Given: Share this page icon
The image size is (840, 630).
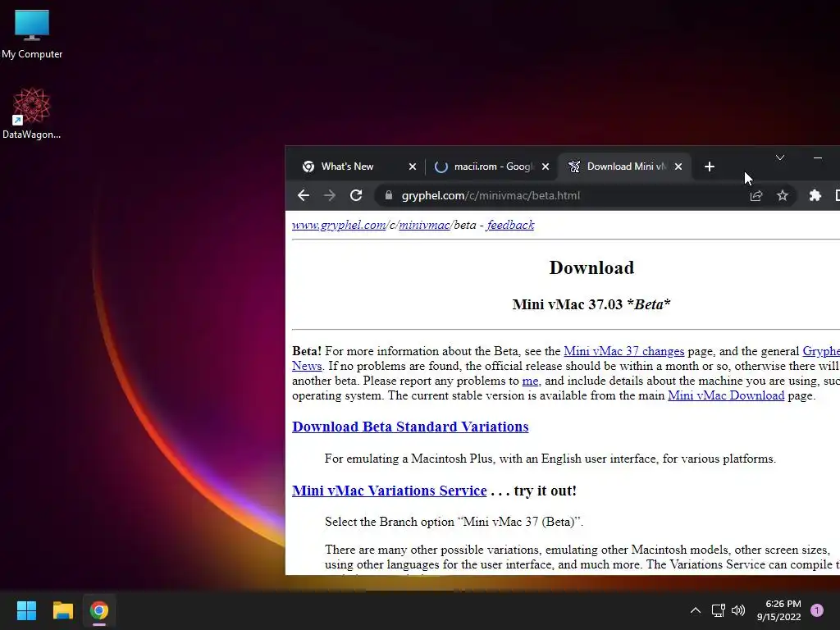Looking at the screenshot, I should pos(756,195).
